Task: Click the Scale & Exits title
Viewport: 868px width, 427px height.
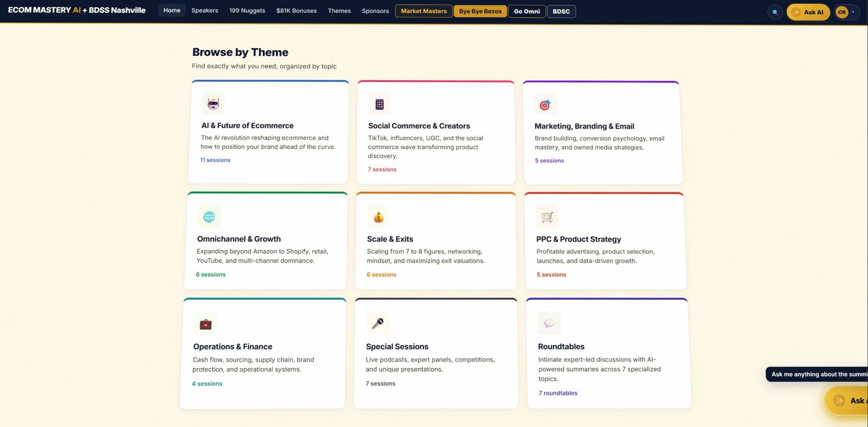Action: [390, 239]
